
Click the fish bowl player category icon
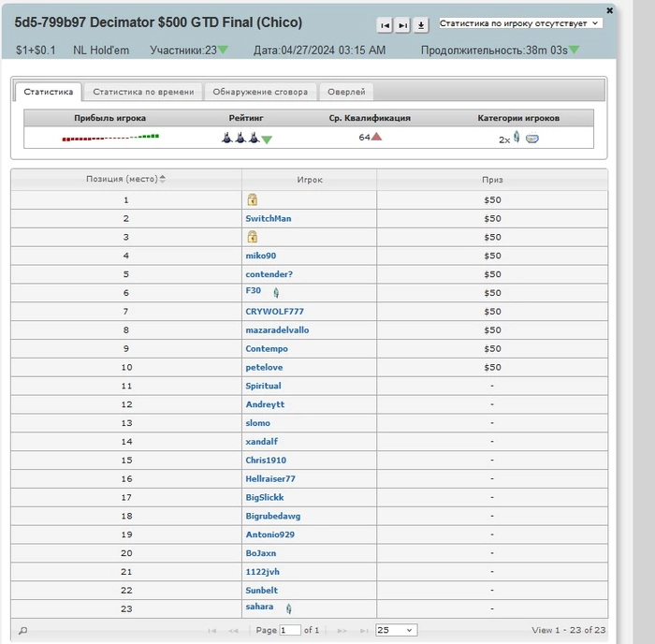[x=531, y=138]
